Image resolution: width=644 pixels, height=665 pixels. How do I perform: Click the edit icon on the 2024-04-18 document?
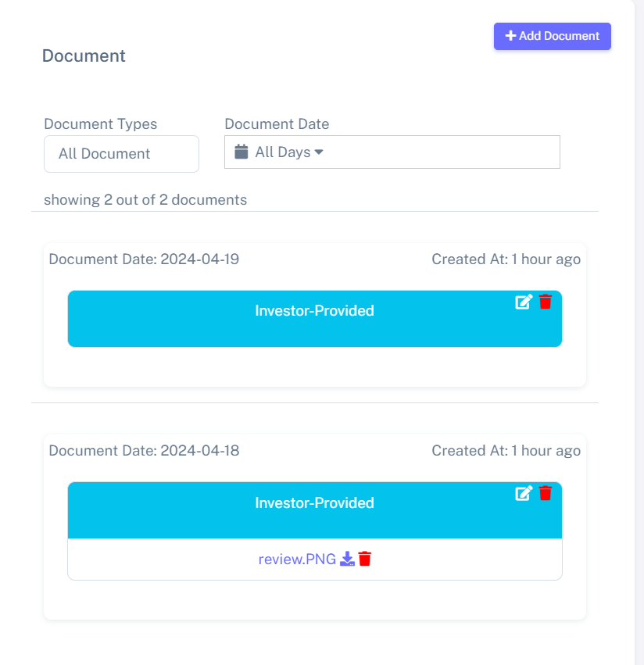point(524,493)
